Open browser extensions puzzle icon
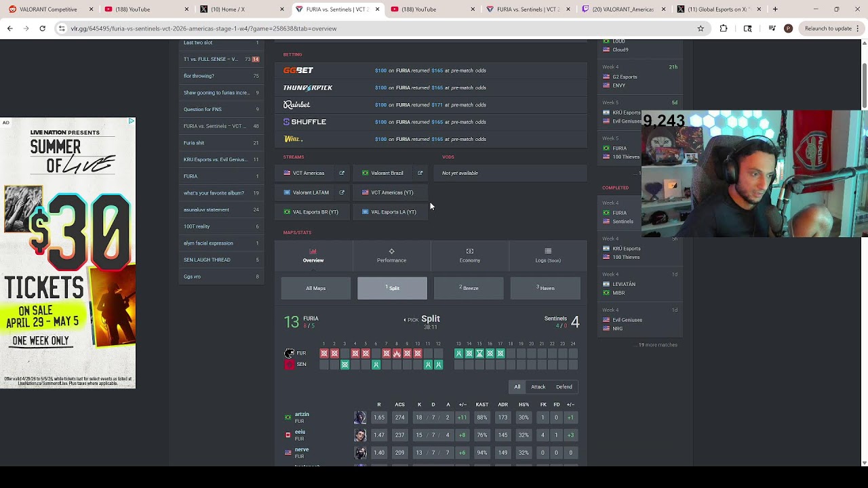The width and height of the screenshot is (868, 488). pyautogui.click(x=724, y=28)
